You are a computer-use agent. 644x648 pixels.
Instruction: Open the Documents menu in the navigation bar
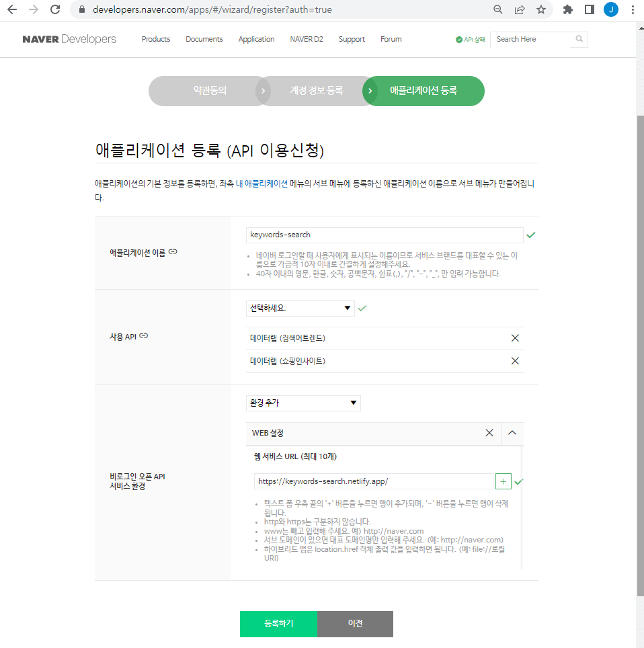(204, 39)
